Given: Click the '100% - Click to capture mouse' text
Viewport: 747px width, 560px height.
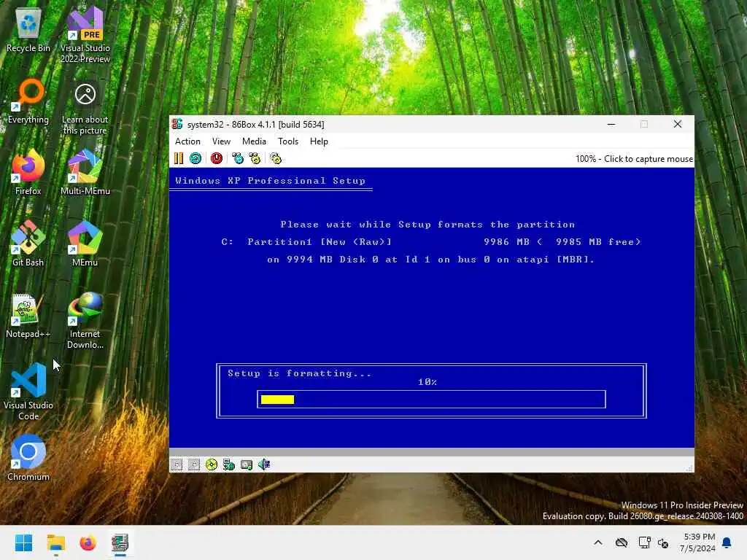Looking at the screenshot, I should [634, 159].
